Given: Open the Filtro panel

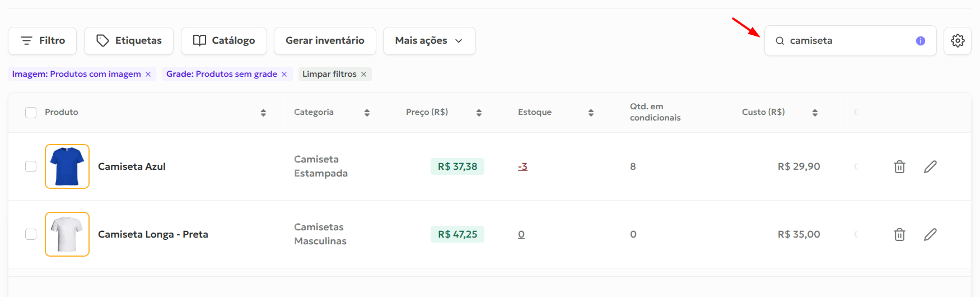Looking at the screenshot, I should pos(43,41).
